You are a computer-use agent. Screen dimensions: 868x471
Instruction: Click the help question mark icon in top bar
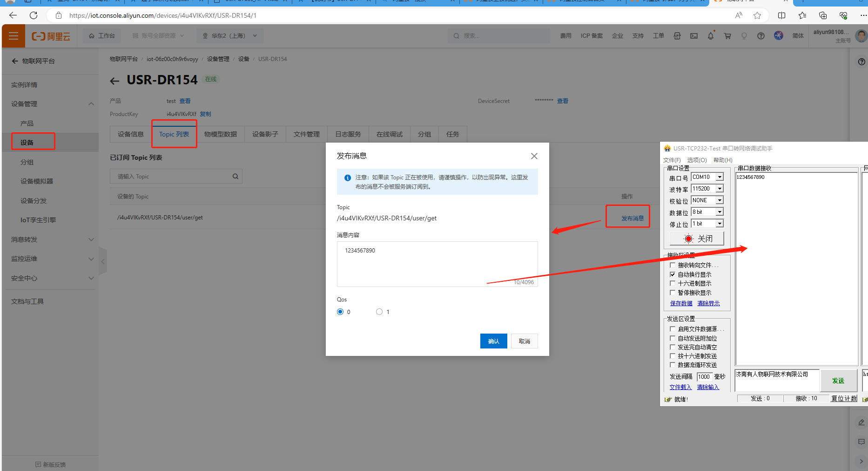760,36
